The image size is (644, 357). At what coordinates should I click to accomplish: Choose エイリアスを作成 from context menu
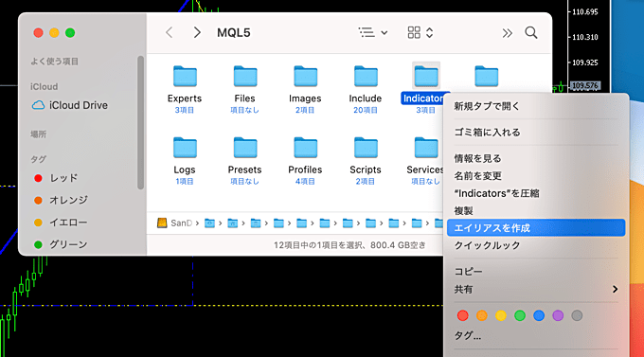pyautogui.click(x=536, y=228)
